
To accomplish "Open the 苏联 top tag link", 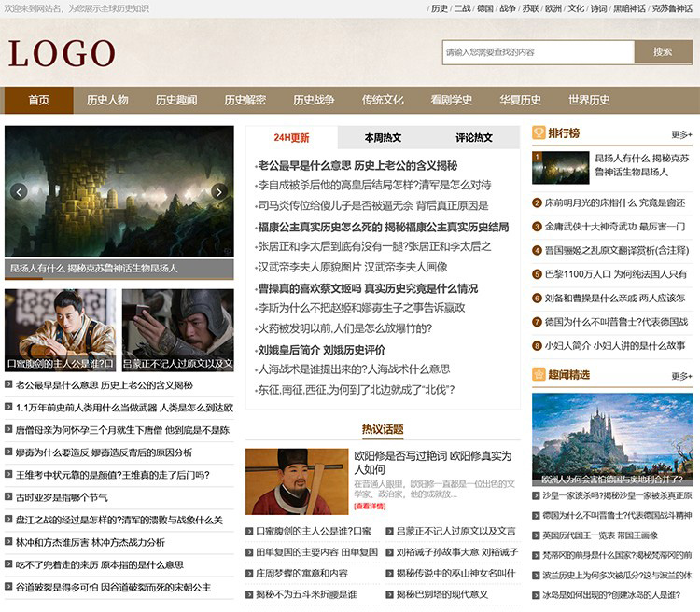I will 530,8.
